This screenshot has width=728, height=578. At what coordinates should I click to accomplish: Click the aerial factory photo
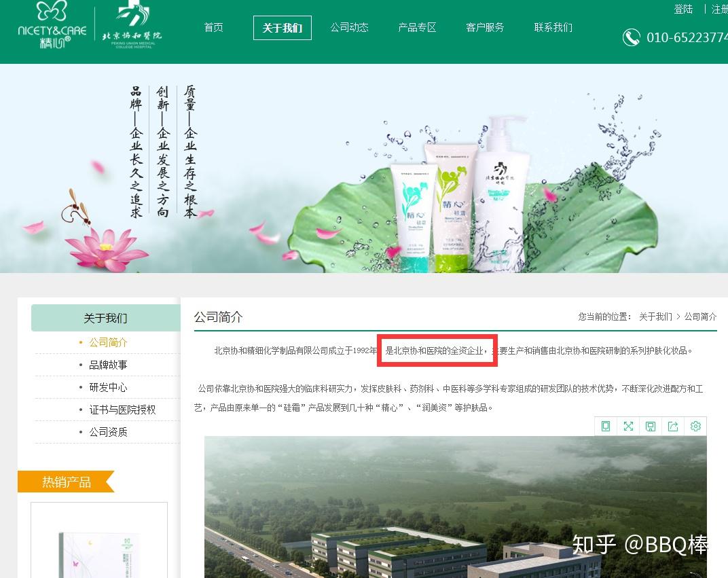[456, 507]
